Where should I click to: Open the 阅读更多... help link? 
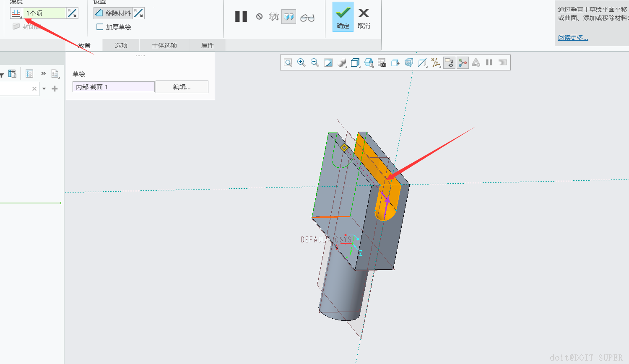573,38
